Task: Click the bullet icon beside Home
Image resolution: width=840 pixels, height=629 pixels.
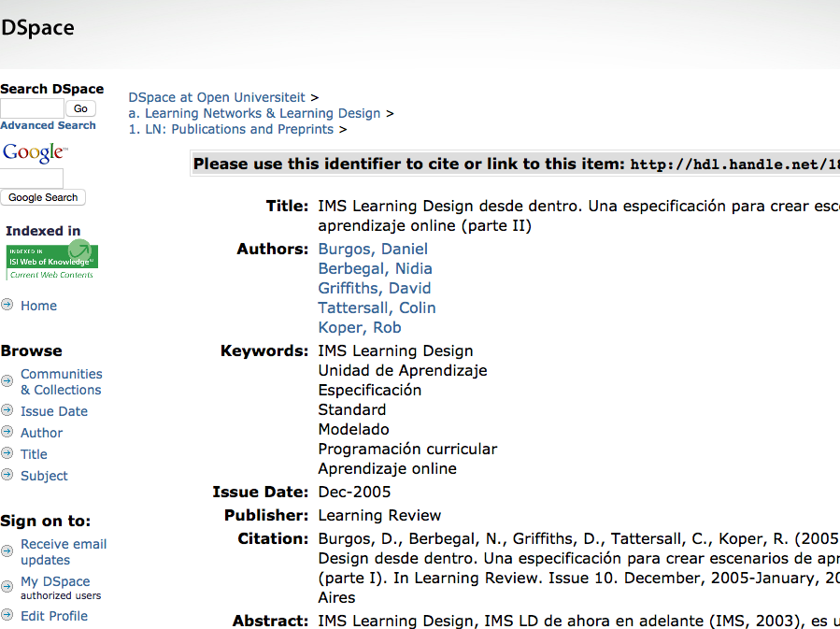Action: 7,305
